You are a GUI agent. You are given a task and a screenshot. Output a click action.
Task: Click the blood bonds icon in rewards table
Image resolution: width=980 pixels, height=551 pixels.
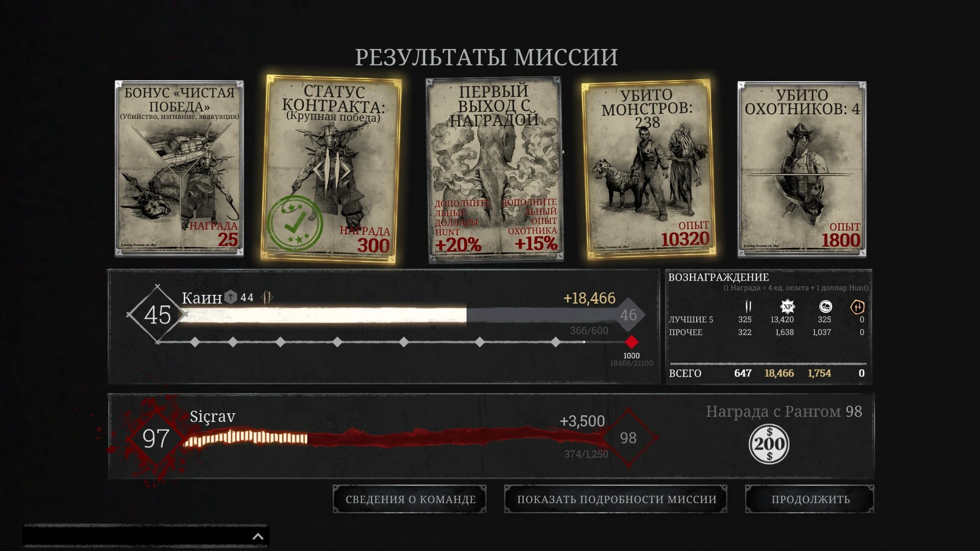pyautogui.click(x=857, y=307)
